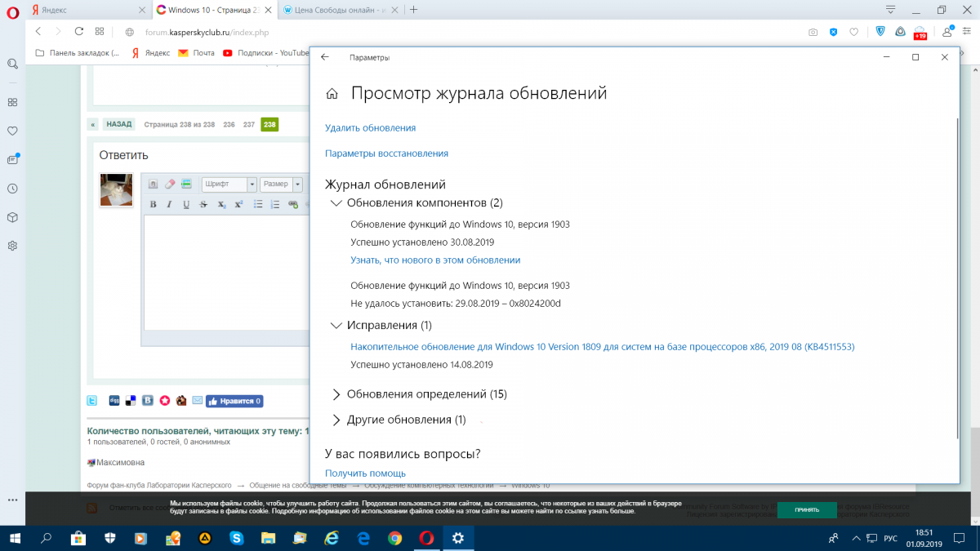This screenshot has height=551, width=980.
Task: Open the Opera snapshot camera icon
Action: click(x=813, y=32)
